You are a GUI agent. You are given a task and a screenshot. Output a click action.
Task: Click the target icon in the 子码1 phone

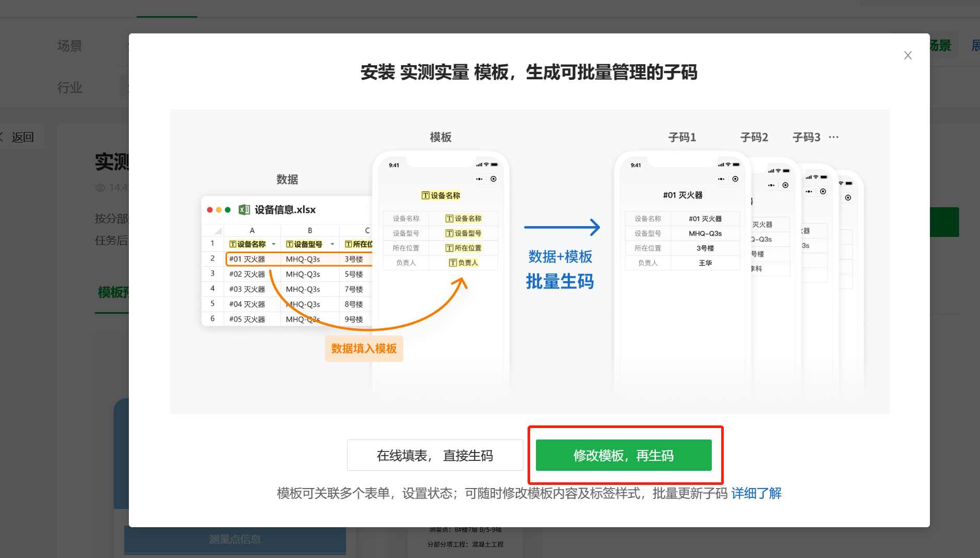tap(735, 179)
